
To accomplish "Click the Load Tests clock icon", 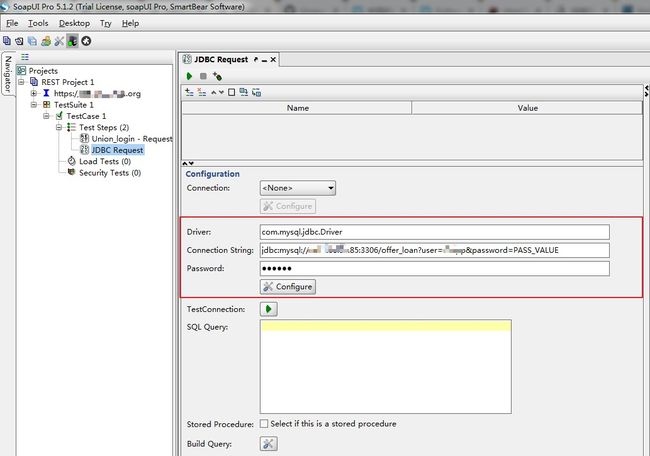I will tap(71, 161).
